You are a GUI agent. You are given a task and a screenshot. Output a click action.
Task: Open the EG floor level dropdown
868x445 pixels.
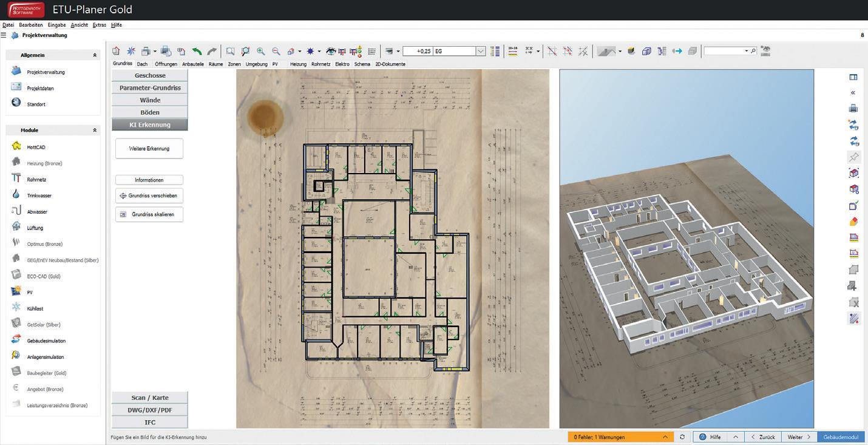(x=481, y=52)
